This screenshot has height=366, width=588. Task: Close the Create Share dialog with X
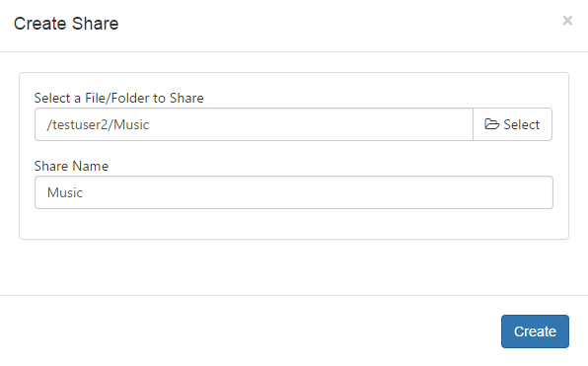click(567, 21)
